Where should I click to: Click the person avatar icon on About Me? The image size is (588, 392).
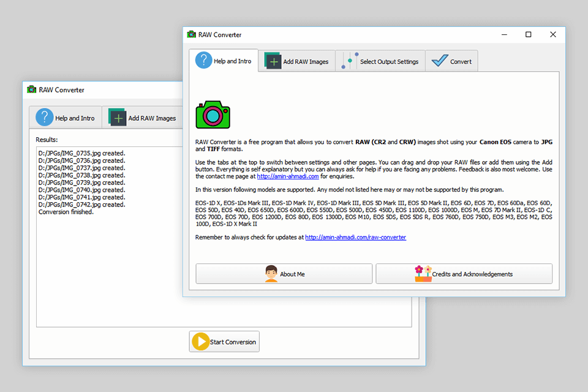271,273
